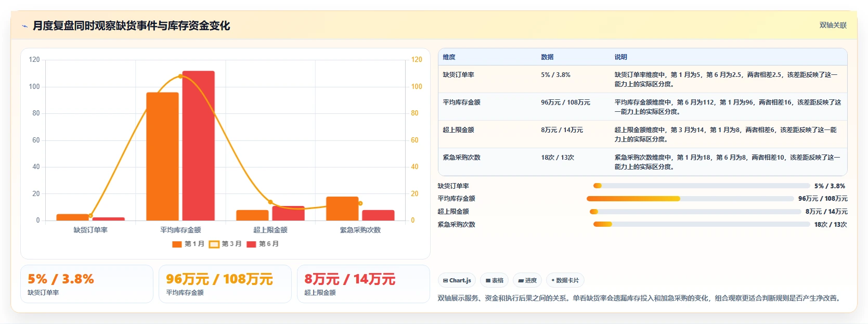Viewport: 868px width, 324px height.
Task: Select the 维度 column header
Action: click(x=449, y=57)
